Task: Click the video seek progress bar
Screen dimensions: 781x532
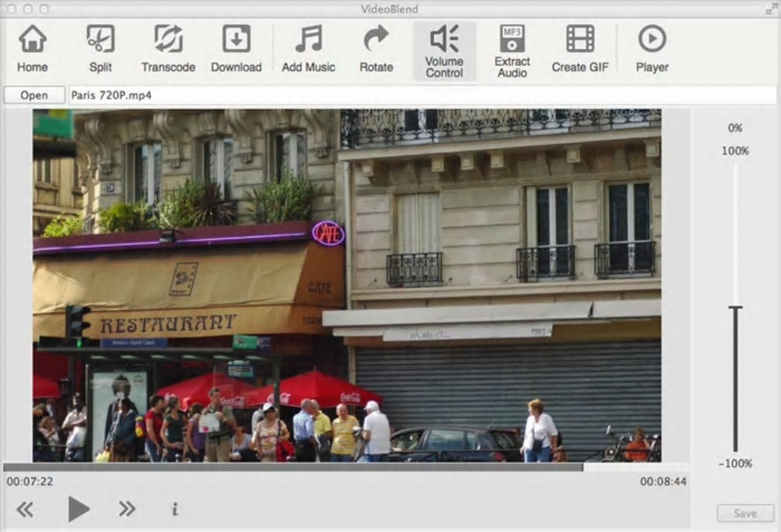Action: pyautogui.click(x=346, y=467)
